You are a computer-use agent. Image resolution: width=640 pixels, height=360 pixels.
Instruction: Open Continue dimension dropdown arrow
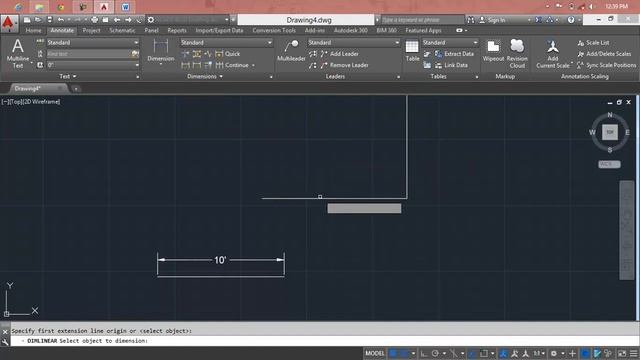click(x=253, y=65)
